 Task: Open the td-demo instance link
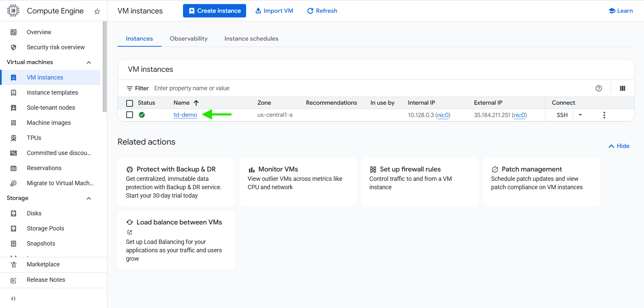click(185, 115)
